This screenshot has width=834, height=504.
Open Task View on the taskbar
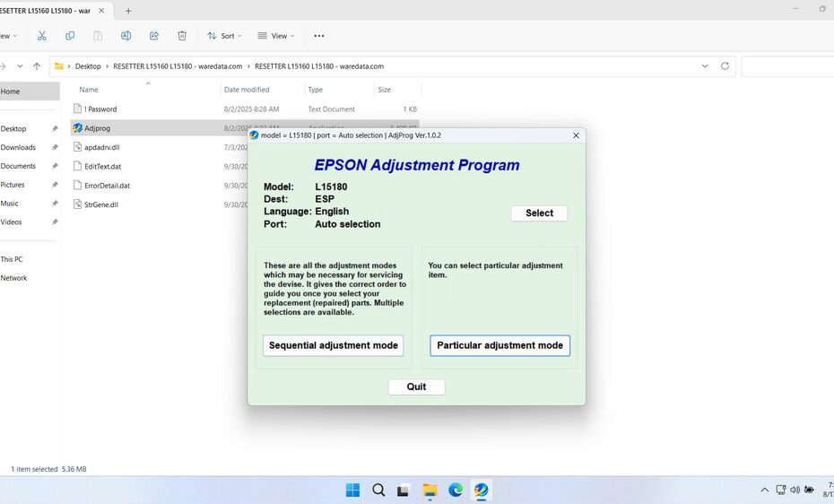click(404, 490)
